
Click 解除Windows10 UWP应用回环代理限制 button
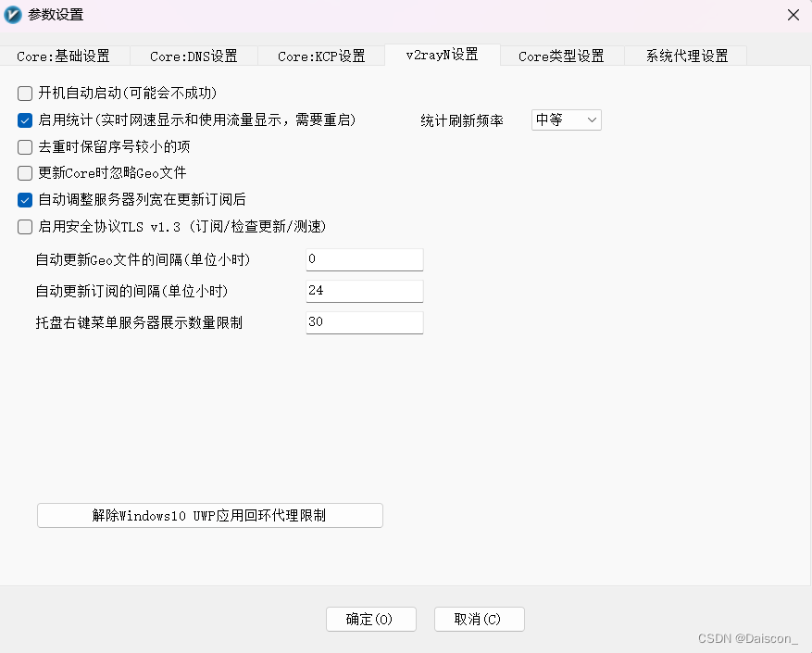tap(210, 516)
